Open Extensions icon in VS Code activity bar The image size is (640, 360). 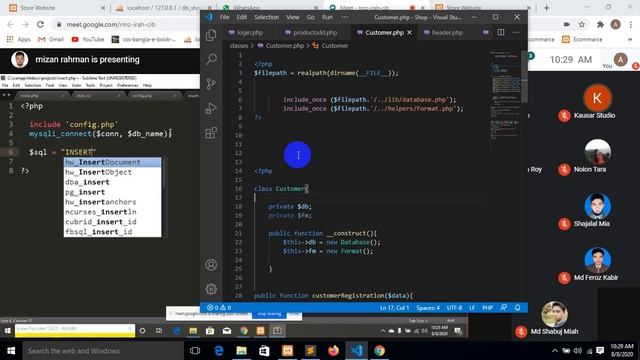[x=211, y=133]
